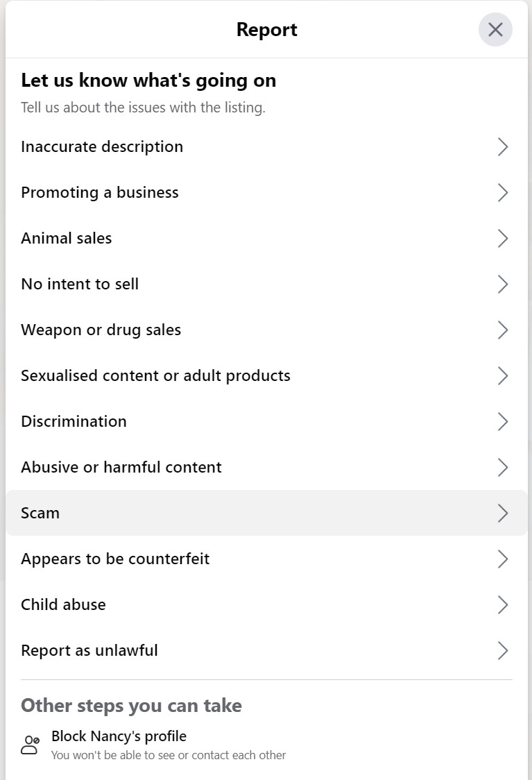Click the block profile icon
532x780 pixels.
point(31,745)
